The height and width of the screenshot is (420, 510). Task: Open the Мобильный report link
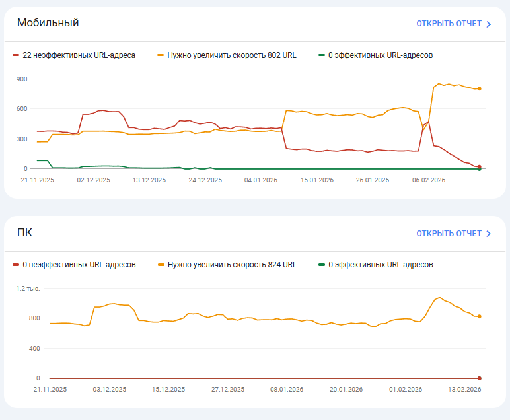(449, 24)
